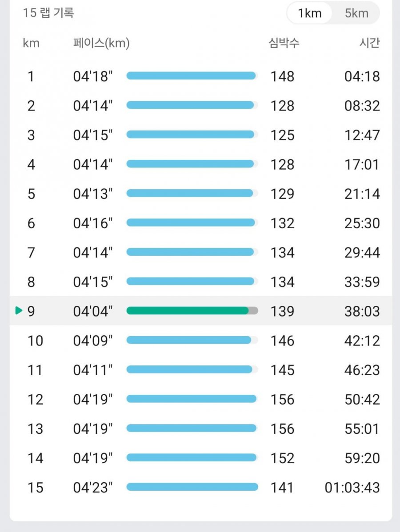Click the 심박수 column header

pos(284,43)
